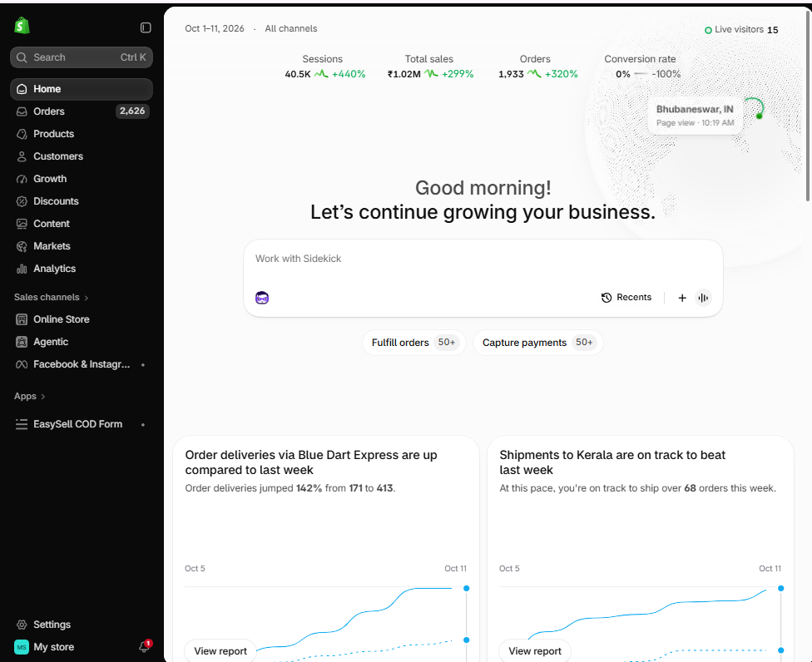This screenshot has height=662, width=812.
Task: View report for Blue Dart Express deliveries
Action: [220, 650]
